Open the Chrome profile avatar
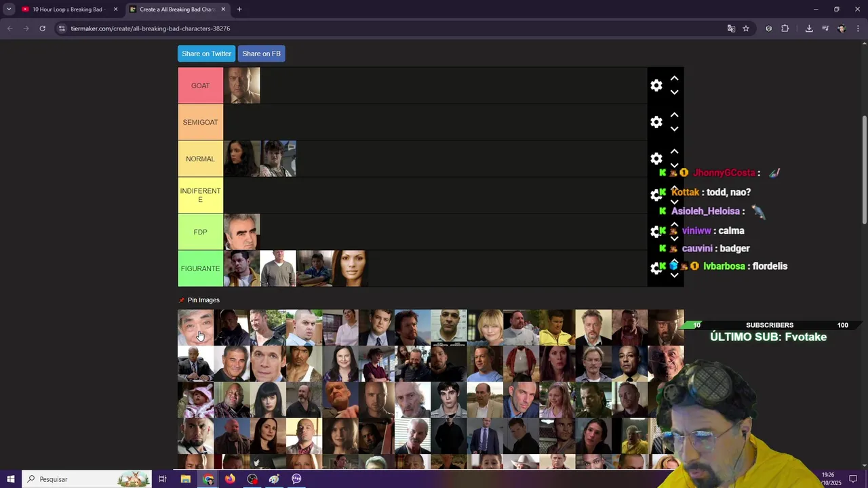The width and height of the screenshot is (868, 488). [842, 28]
